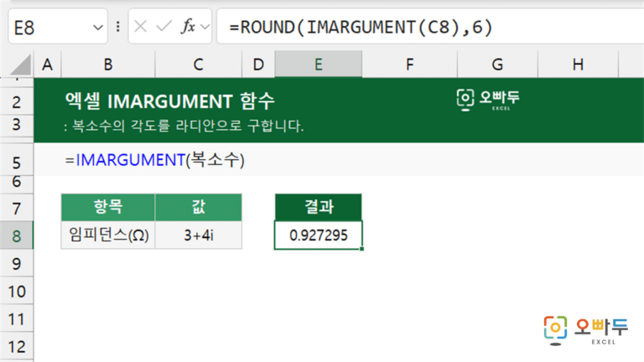Select row 2 header
Viewport: 644px width, 362px height.
tap(17, 101)
